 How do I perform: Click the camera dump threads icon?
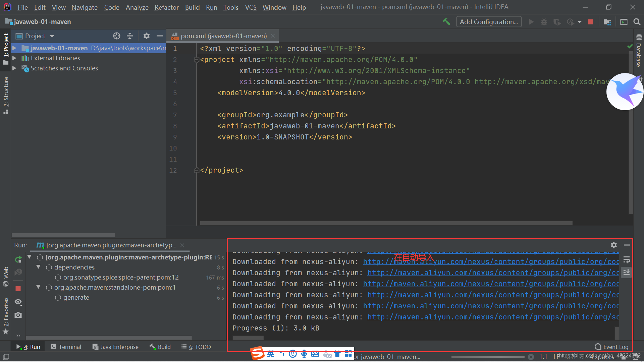tap(18, 315)
